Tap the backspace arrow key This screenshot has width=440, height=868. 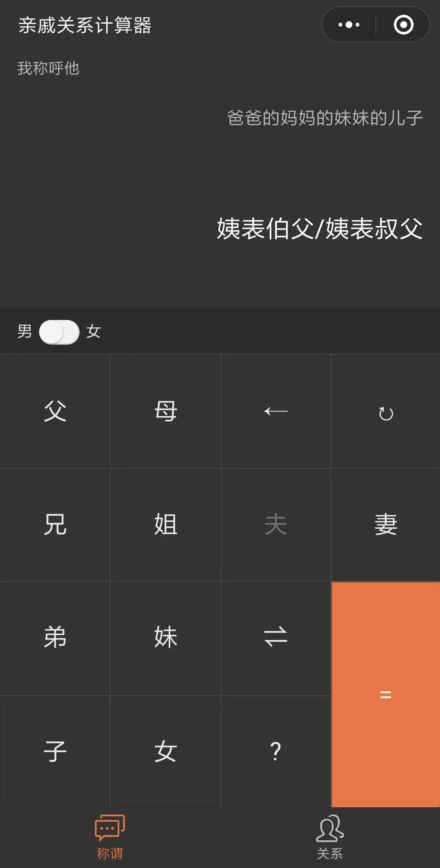point(276,411)
